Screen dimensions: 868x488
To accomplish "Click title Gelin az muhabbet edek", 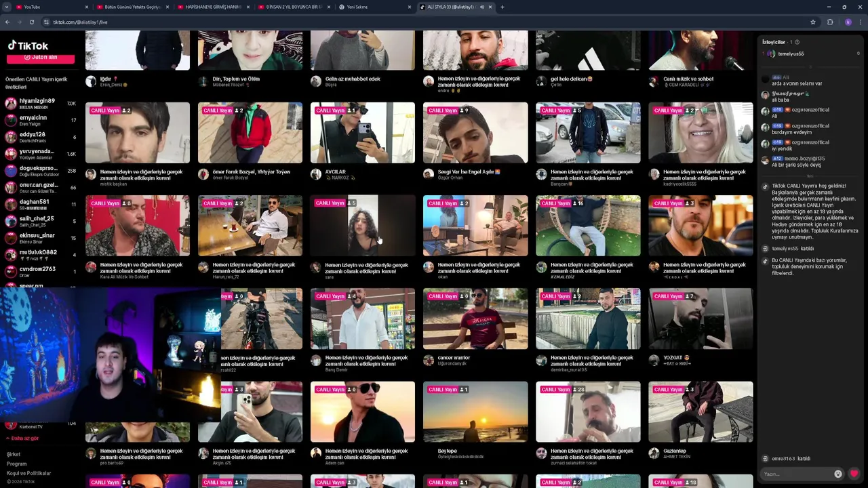I will click(x=353, y=79).
